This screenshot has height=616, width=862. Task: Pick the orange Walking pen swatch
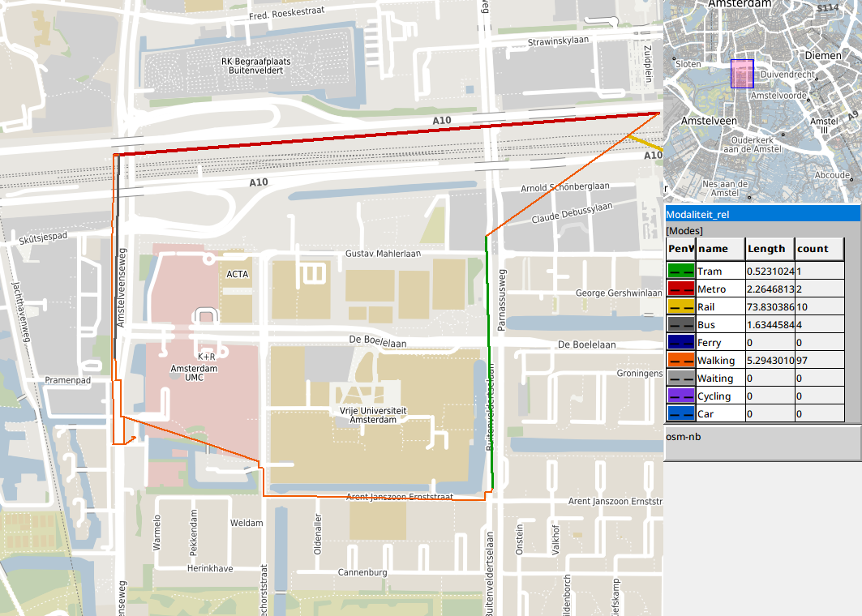click(x=680, y=361)
